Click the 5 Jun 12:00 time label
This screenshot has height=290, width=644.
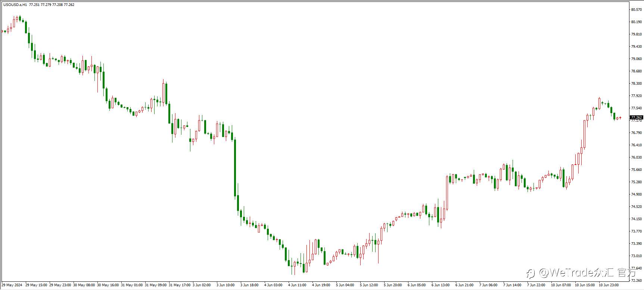coord(369,285)
